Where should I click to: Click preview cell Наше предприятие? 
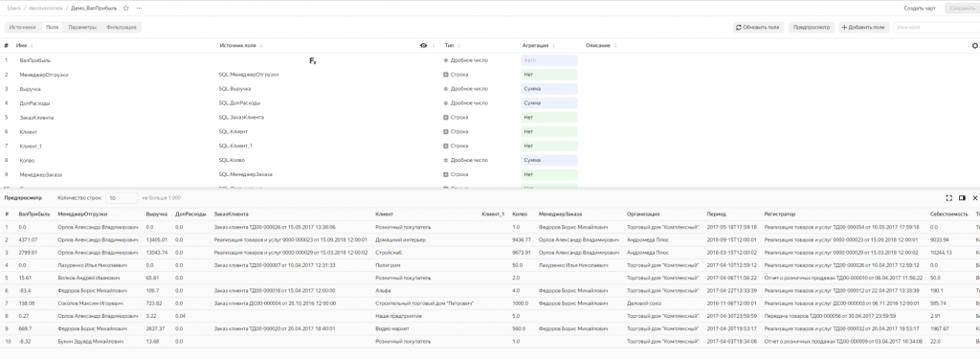point(399,316)
